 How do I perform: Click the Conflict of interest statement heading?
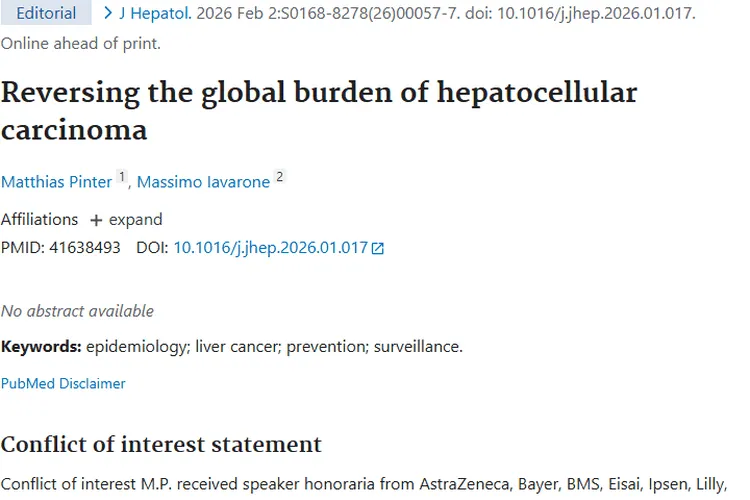(x=161, y=444)
